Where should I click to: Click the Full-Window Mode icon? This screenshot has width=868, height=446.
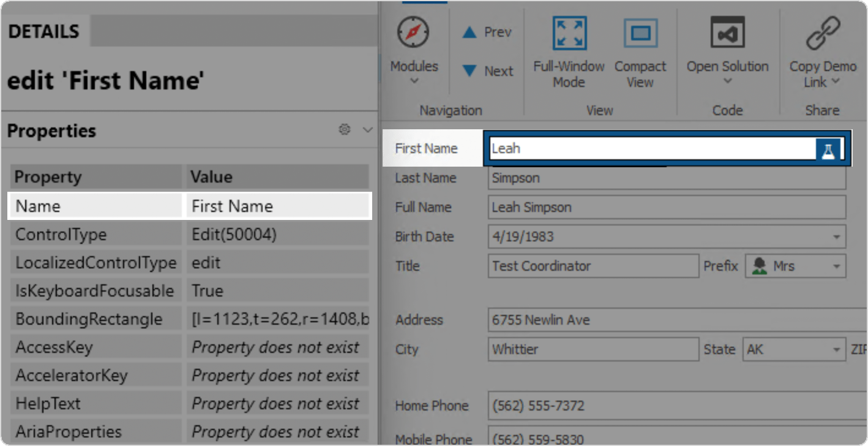click(569, 32)
